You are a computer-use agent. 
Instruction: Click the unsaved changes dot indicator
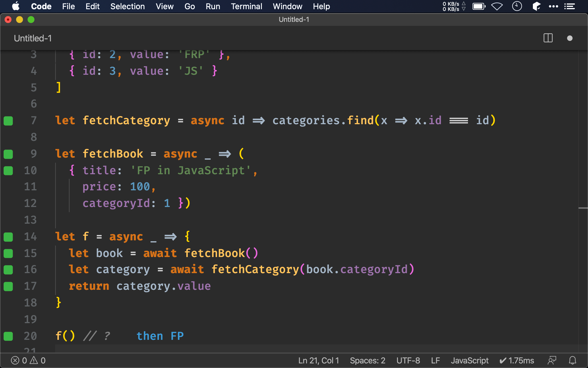click(x=570, y=38)
